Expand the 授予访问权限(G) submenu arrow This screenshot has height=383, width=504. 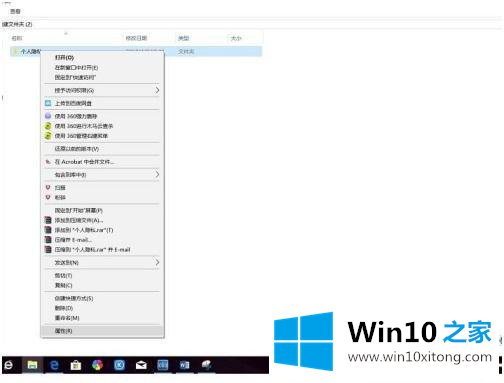coord(157,90)
